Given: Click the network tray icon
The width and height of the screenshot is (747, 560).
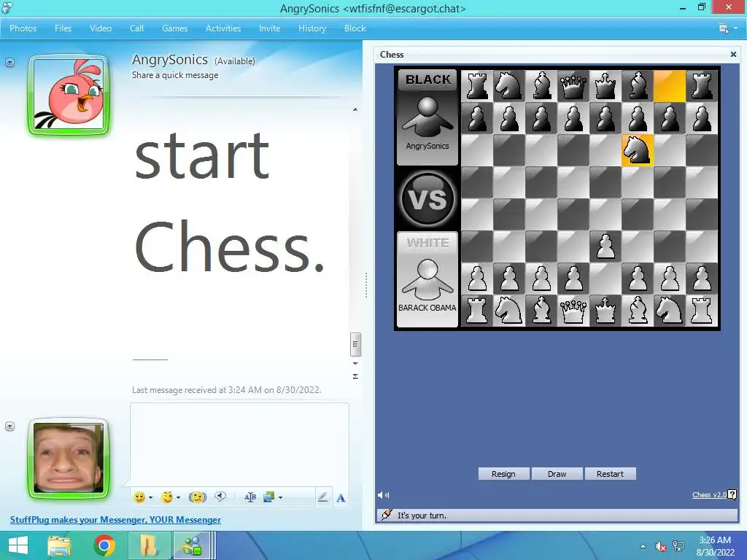Looking at the screenshot, I should (x=678, y=546).
